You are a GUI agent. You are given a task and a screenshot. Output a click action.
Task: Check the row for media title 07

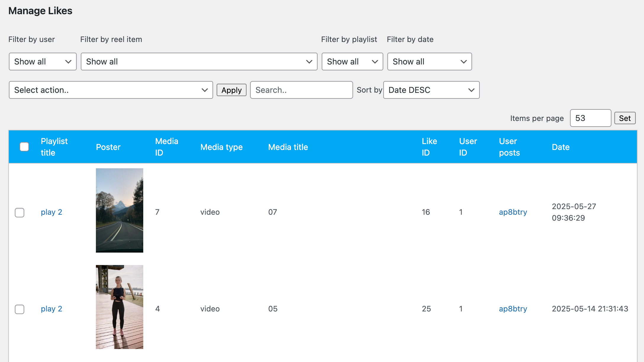tap(20, 212)
